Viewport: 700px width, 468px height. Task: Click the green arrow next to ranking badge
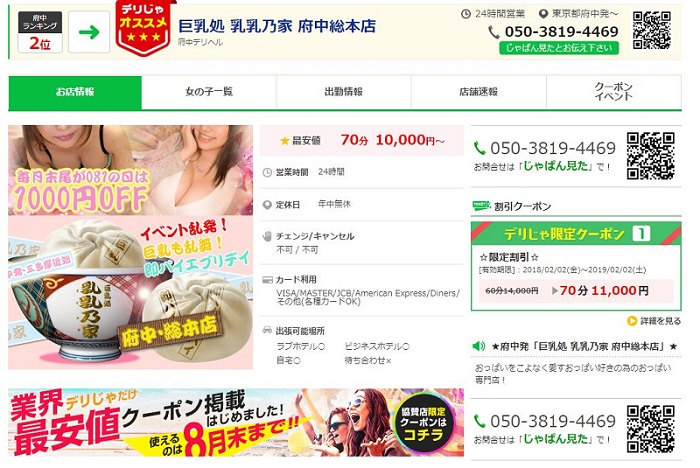click(89, 32)
